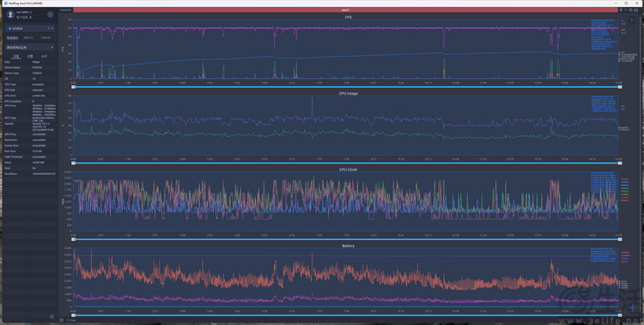Screen dimensions: 644x325
Task: Click the WiFi connection icon on device selector
Action: (48, 28)
